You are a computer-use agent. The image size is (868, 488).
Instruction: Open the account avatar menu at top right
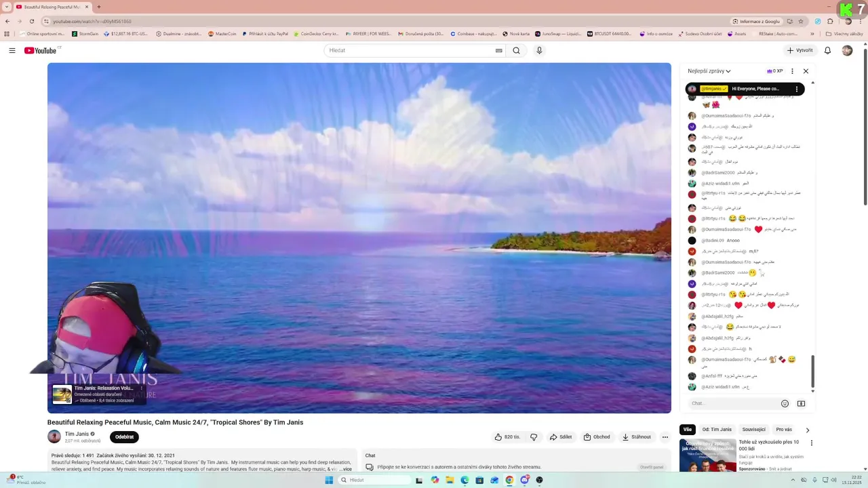(x=847, y=50)
